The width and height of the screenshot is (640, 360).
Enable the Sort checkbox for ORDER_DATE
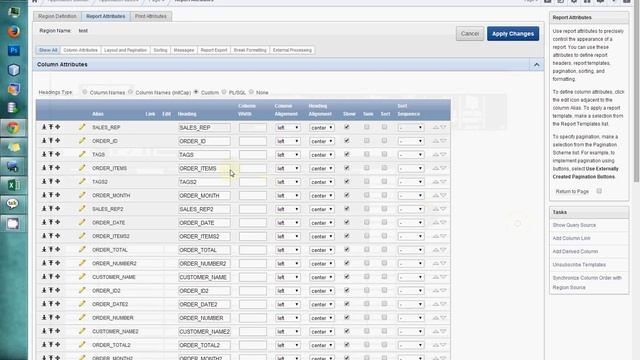click(x=384, y=222)
